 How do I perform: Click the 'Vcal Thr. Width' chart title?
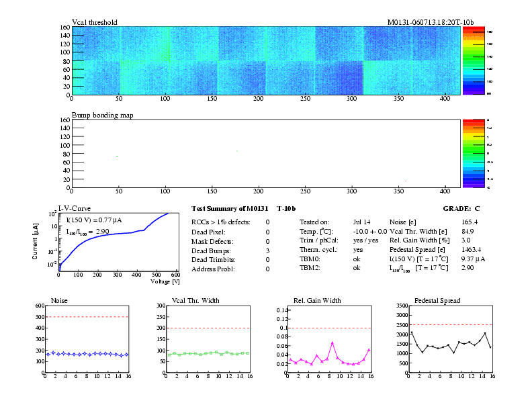[x=195, y=301]
